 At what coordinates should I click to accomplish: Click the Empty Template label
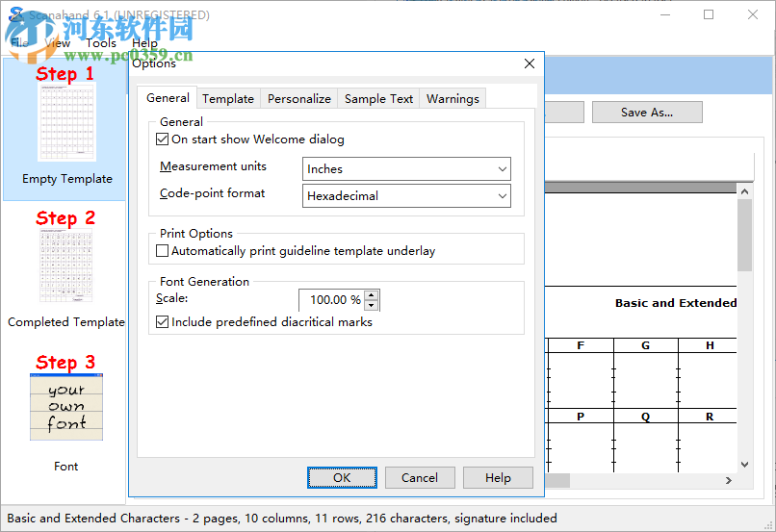(x=67, y=179)
